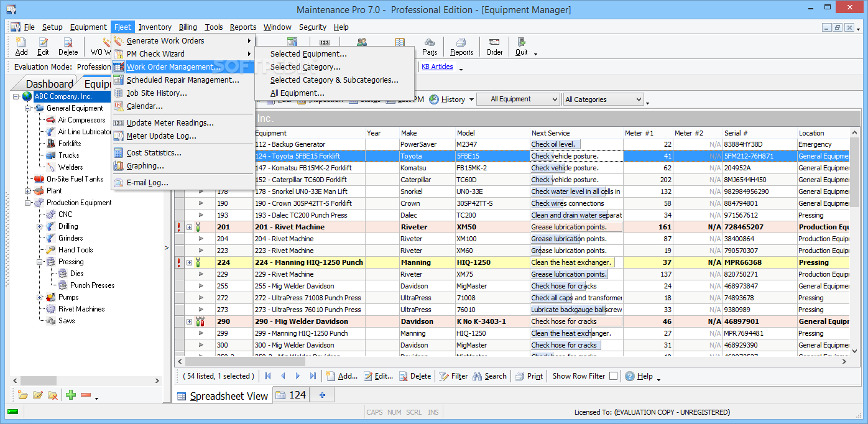Image resolution: width=868 pixels, height=424 pixels.
Task: Go to first record navigation arrow
Action: click(268, 376)
